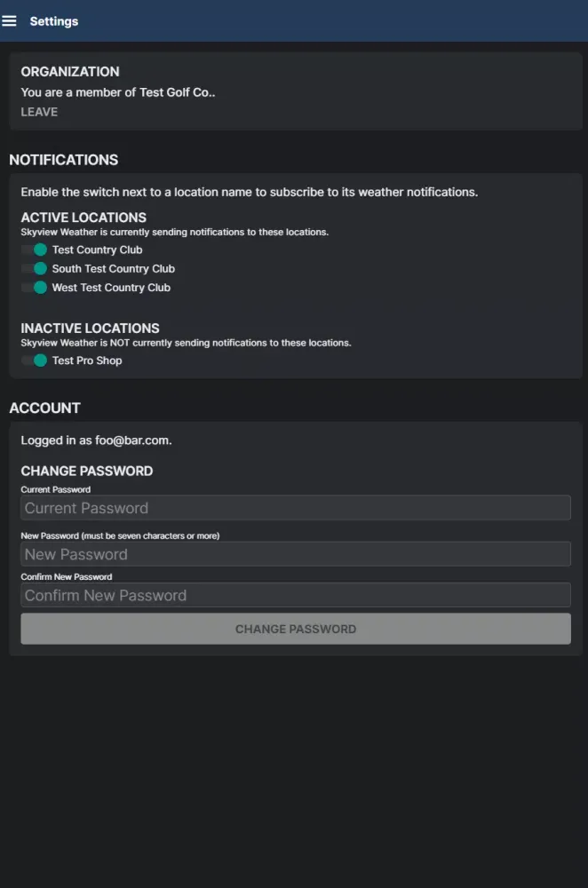This screenshot has width=588, height=888.
Task: Open the hamburger navigation menu
Action: (10, 21)
